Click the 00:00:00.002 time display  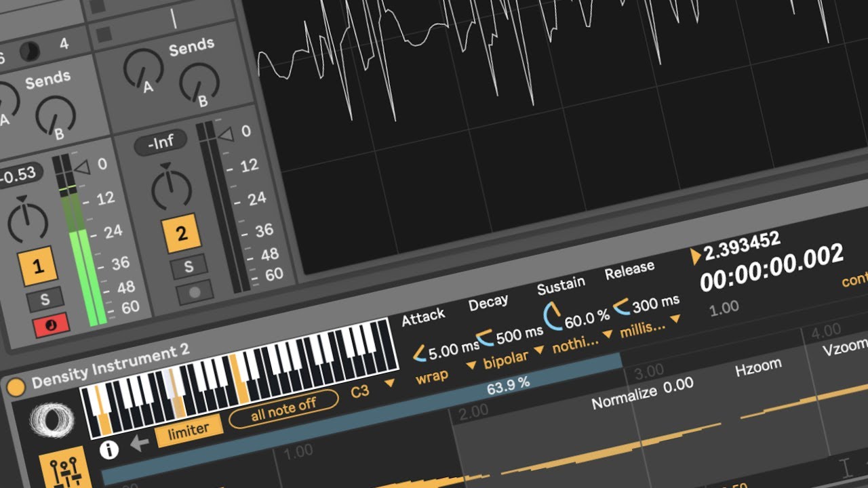coord(772,266)
